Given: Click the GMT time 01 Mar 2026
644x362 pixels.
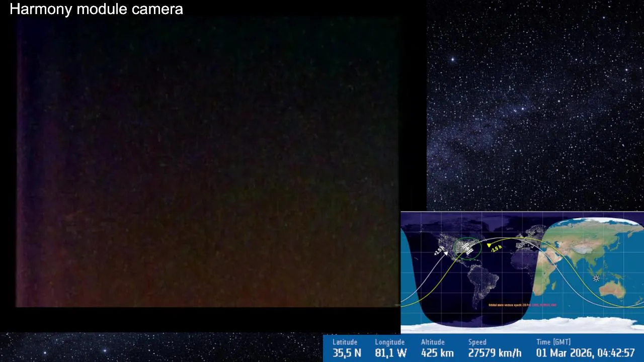Looking at the screenshot, I should pos(585,353).
